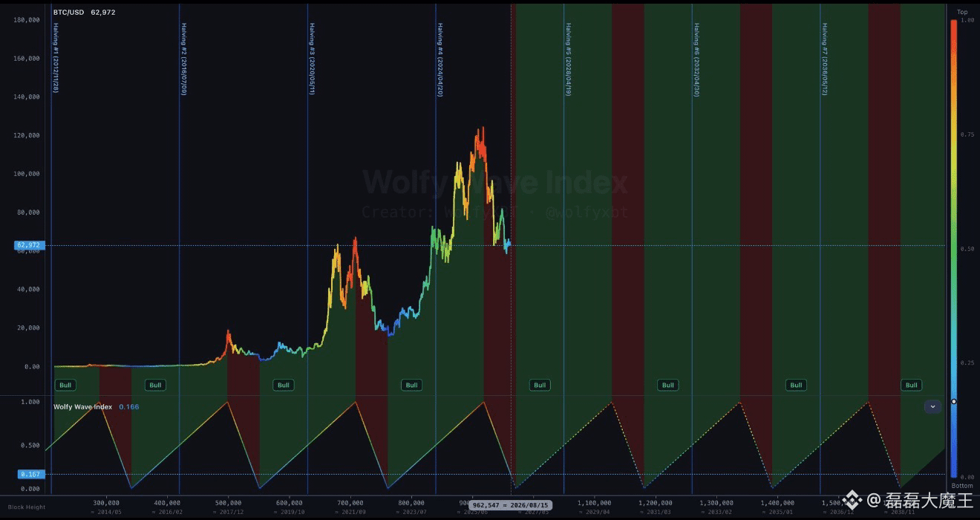Click the 180,000 price axis tick
The height and width of the screenshot is (520, 980).
[x=27, y=19]
